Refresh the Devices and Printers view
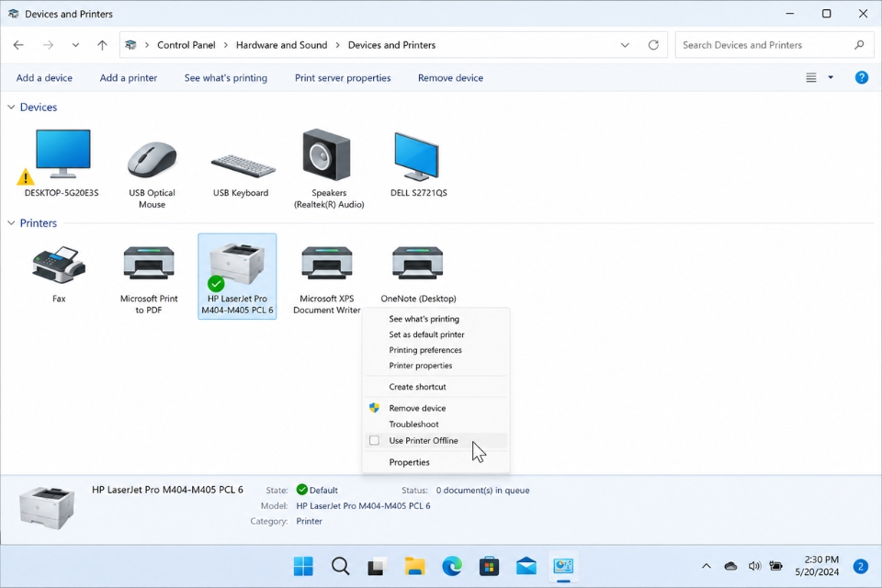The width and height of the screenshot is (882, 588). pyautogui.click(x=653, y=45)
